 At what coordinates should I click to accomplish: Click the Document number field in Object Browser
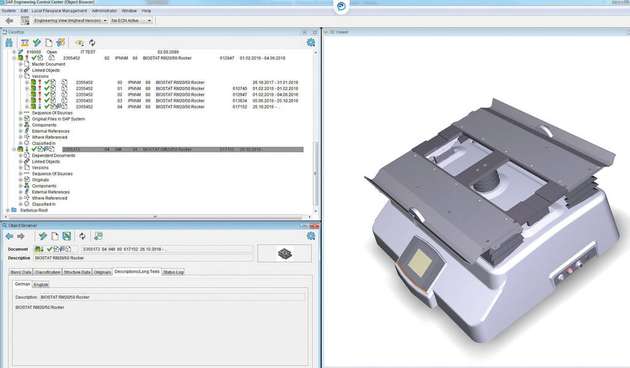tap(166, 249)
